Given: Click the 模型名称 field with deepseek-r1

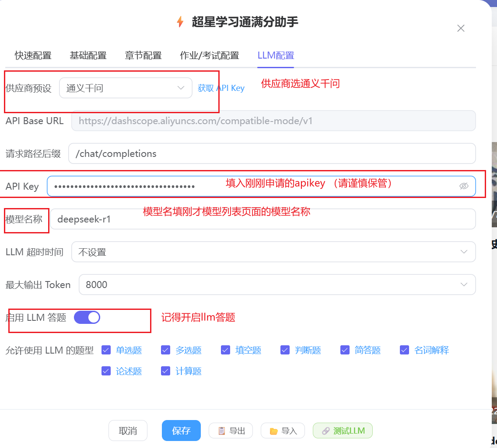Looking at the screenshot, I should (263, 219).
